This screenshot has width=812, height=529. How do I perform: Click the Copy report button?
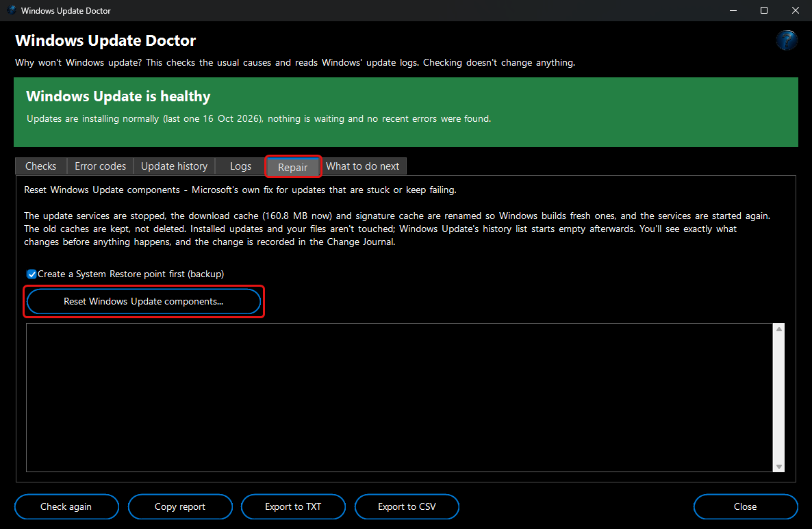tap(179, 506)
